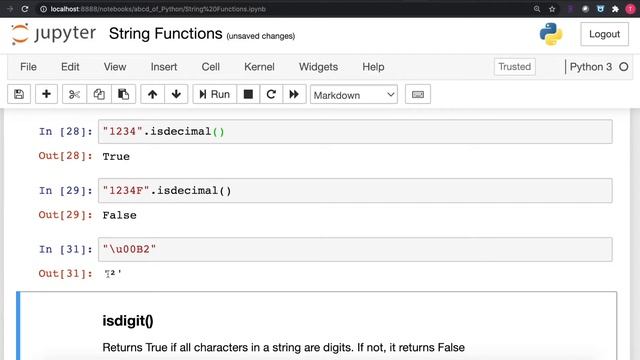Insert a cell below with the plus icon
The image size is (640, 360).
[46, 95]
